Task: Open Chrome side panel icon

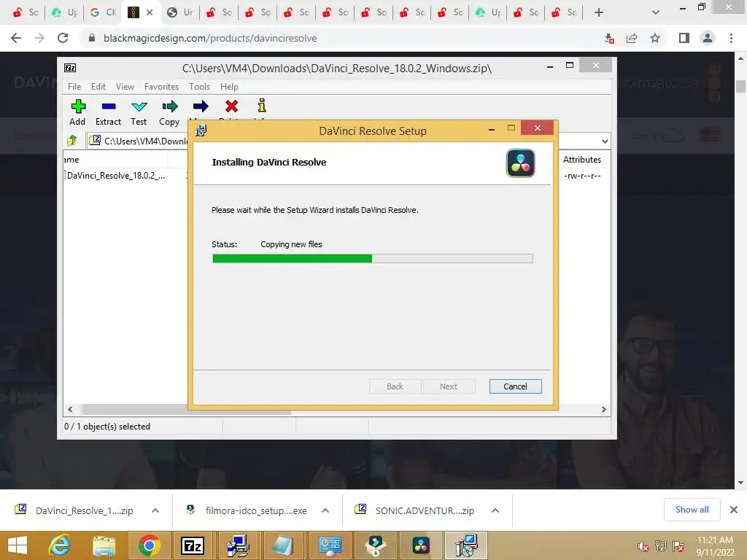Action: pyautogui.click(x=684, y=38)
